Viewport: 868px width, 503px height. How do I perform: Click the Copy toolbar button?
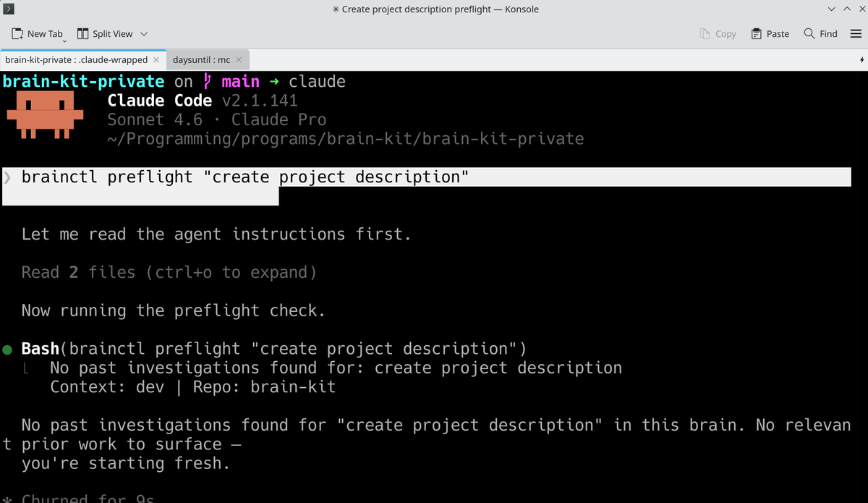tap(718, 33)
